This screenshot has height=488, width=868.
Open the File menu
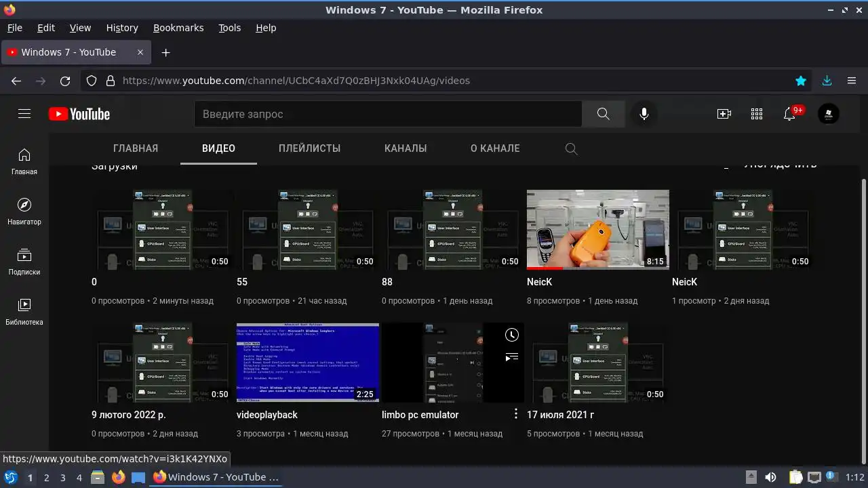[14, 28]
